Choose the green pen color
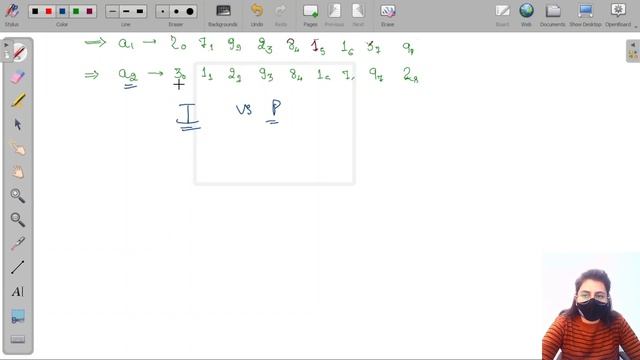Image resolution: width=640 pixels, height=360 pixels. [76, 11]
